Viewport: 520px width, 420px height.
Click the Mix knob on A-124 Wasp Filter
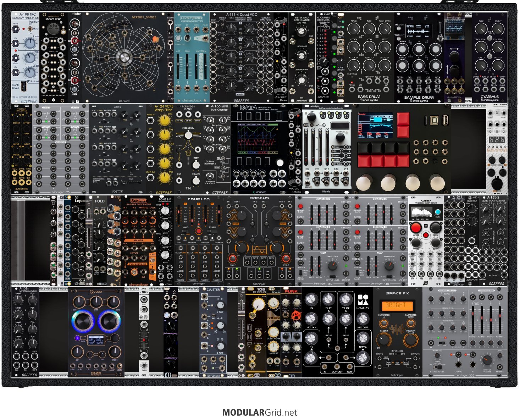point(164,177)
